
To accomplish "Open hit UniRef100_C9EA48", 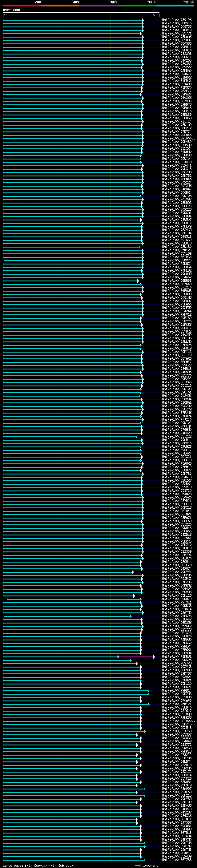I will tap(177, 108).
